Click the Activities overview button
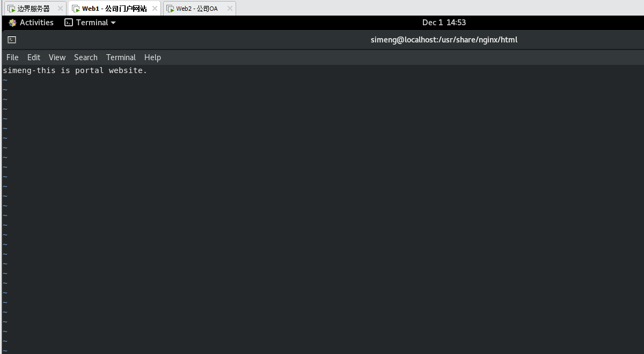Viewport: 644px width, 354px height. tap(36, 23)
